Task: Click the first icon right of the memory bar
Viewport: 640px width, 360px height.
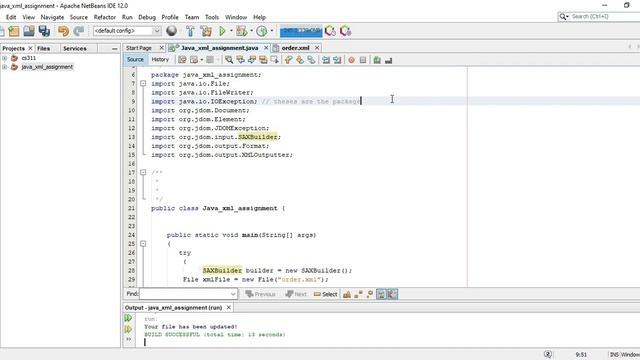Action: pos(331,31)
